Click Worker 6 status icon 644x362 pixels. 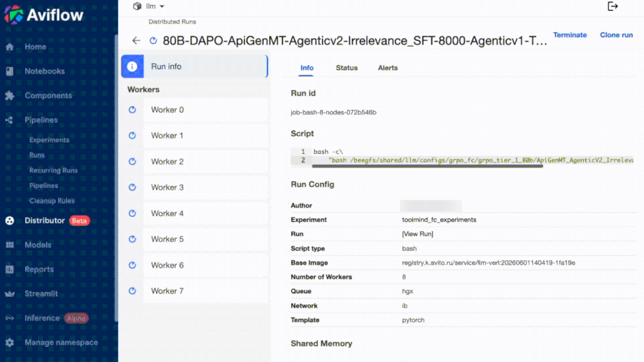pyautogui.click(x=132, y=265)
